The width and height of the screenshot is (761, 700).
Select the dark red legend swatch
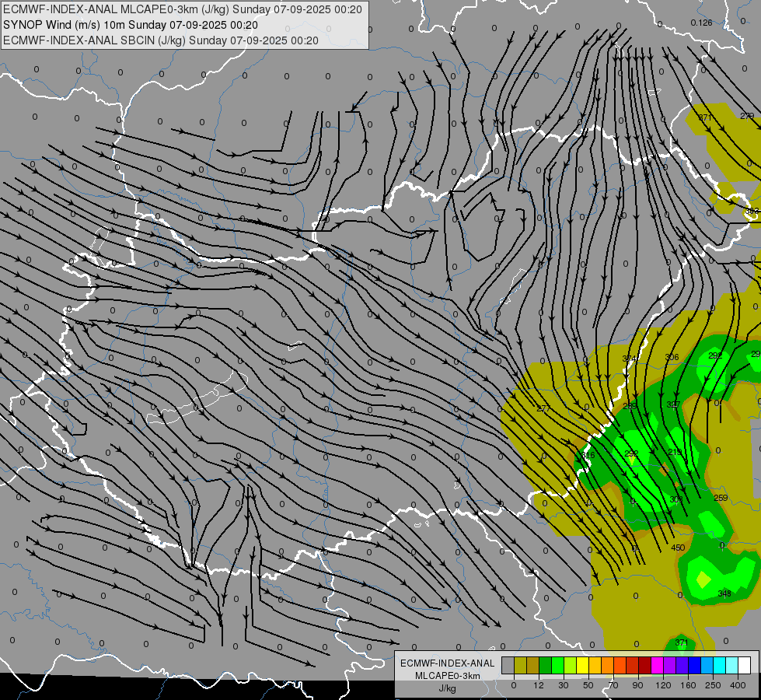point(645,666)
